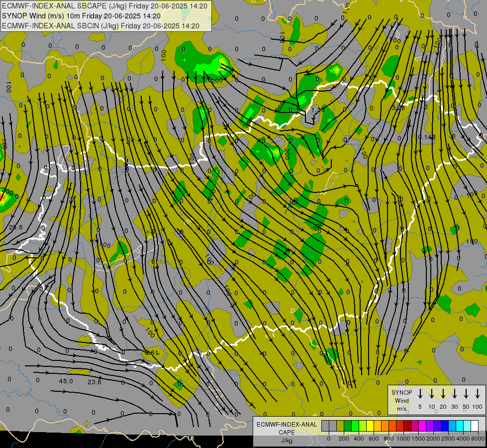487x448 pixels.
Task: Click the wind arrow above the 20 label
Action: 443,394
